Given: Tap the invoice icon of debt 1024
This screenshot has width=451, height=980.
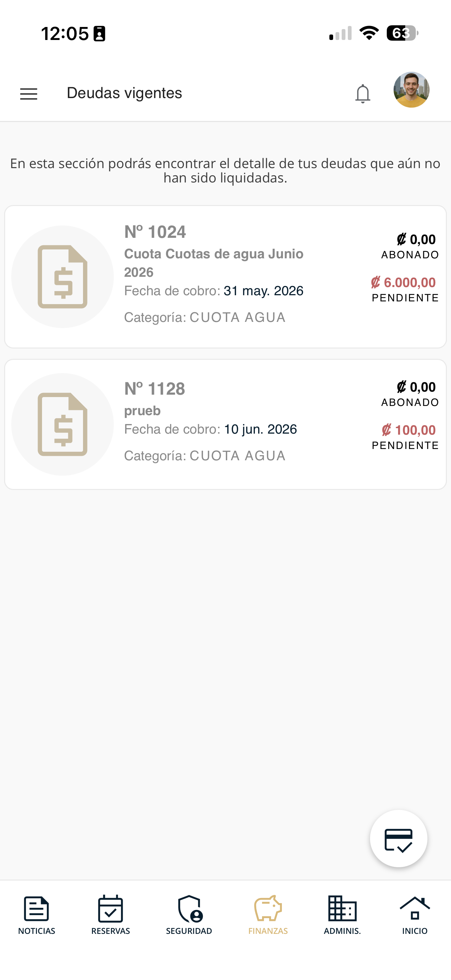Looking at the screenshot, I should pos(63,276).
